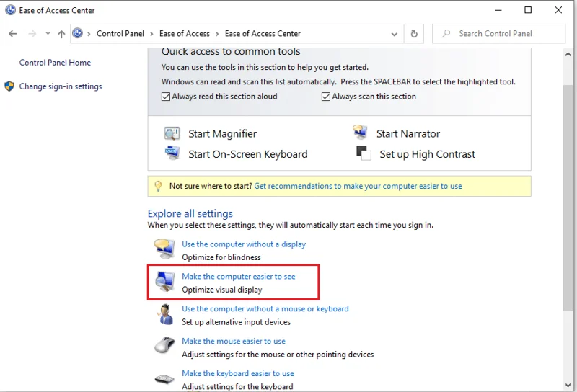Launch Start Magnifier

click(222, 133)
